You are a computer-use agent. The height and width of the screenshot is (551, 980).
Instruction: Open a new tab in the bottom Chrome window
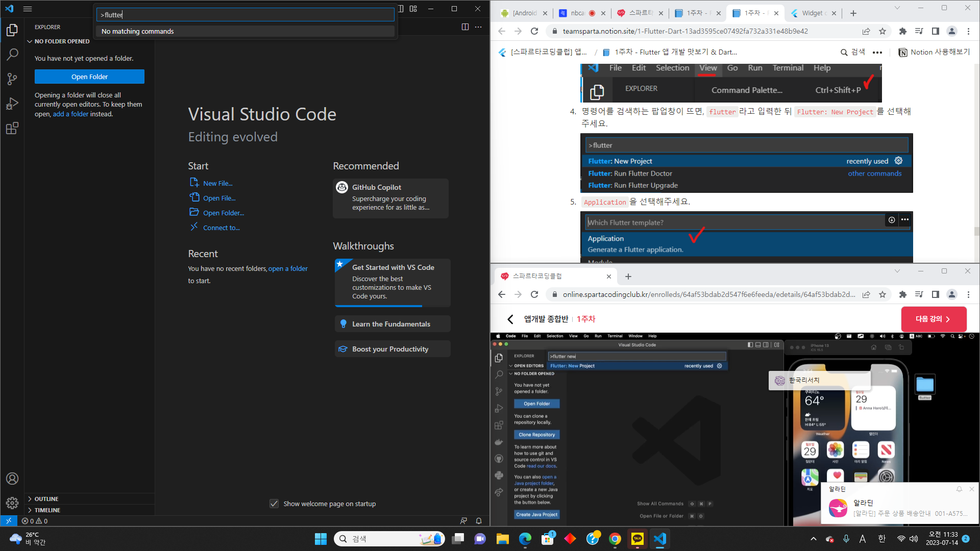[628, 277]
